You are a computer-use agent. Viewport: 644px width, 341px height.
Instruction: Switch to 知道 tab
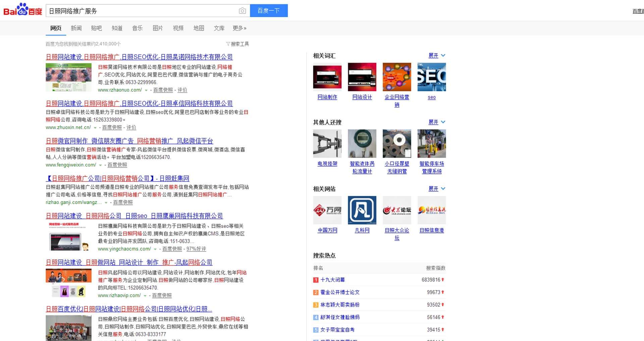pyautogui.click(x=117, y=28)
